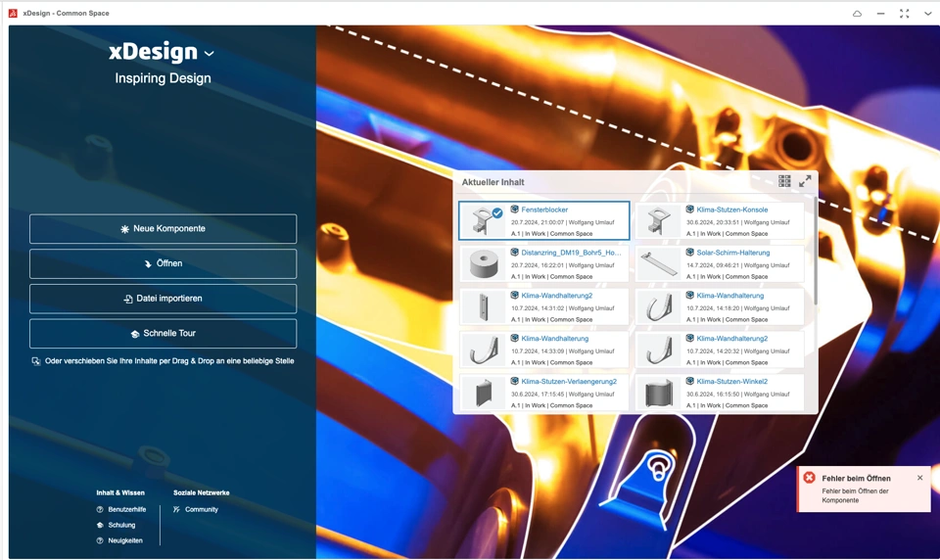This screenshot has width=940, height=560.
Task: Click the Neuigkeiten icon
Action: pos(100,540)
